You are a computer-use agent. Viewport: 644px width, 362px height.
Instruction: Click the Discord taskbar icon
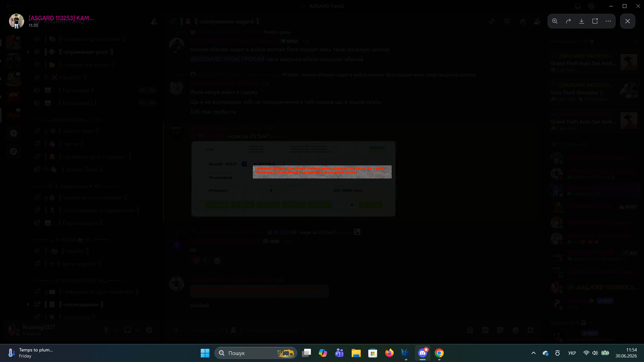click(x=423, y=353)
